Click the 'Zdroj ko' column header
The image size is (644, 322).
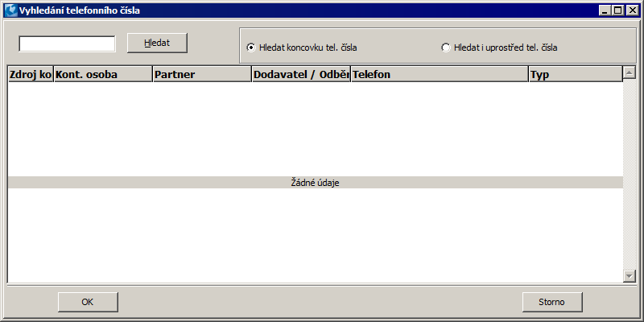(x=31, y=74)
